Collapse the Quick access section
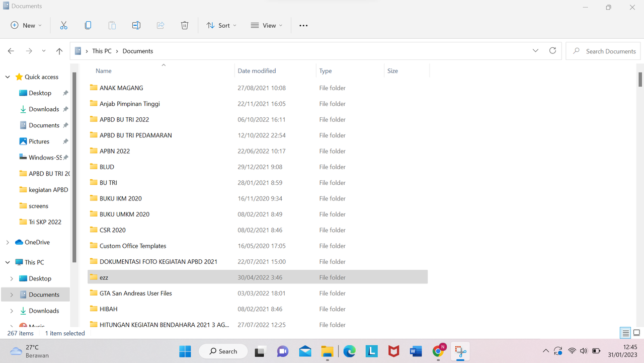 click(7, 77)
